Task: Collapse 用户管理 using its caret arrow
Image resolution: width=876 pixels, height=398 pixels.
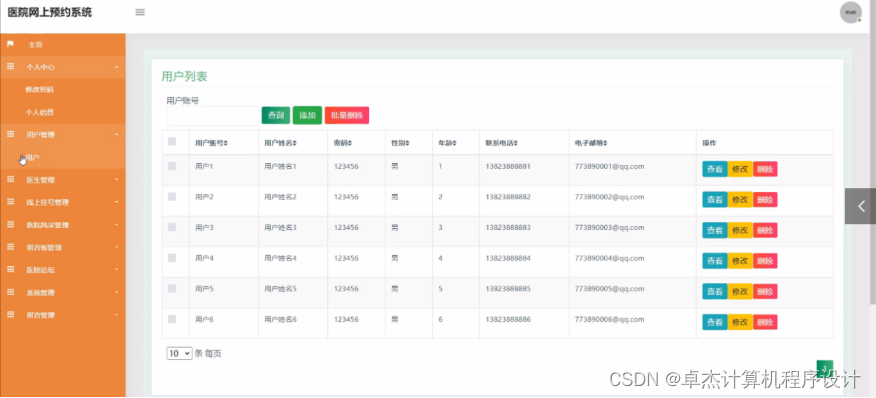Action: [x=116, y=135]
